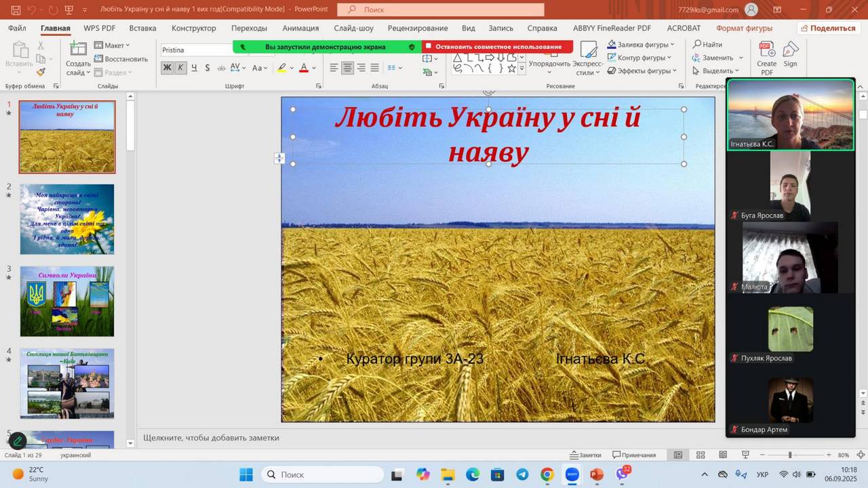
Task: Click the Поделиться share button
Action: [827, 28]
